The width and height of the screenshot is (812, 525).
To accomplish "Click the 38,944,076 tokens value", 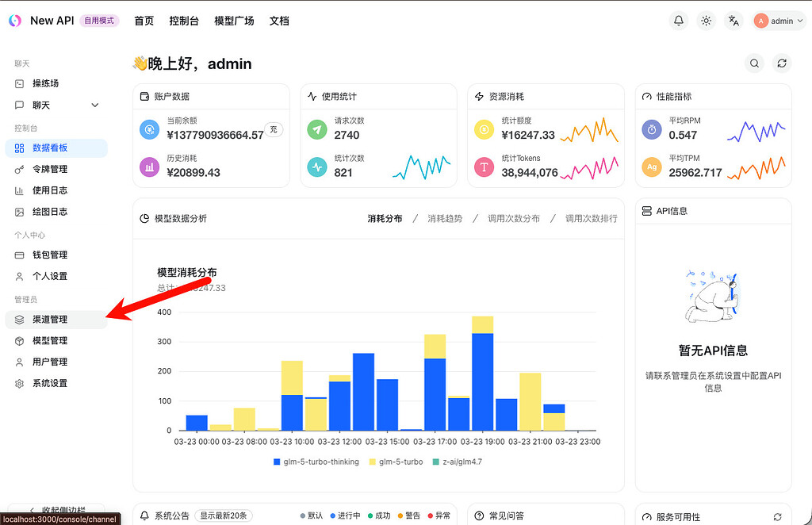I will pyautogui.click(x=529, y=173).
